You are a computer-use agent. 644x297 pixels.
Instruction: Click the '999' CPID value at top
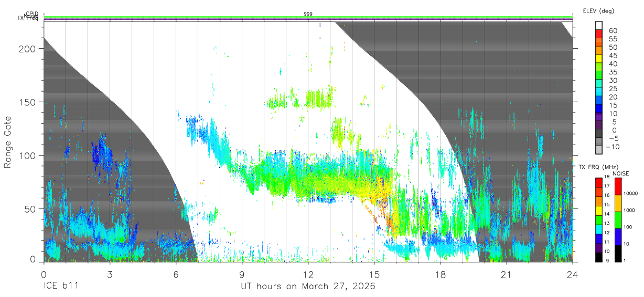pyautogui.click(x=308, y=14)
